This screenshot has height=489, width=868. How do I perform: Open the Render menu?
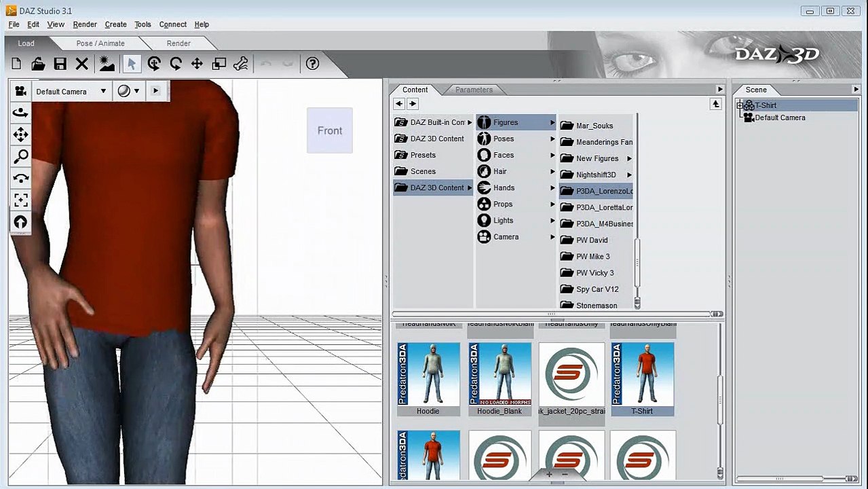click(x=85, y=24)
